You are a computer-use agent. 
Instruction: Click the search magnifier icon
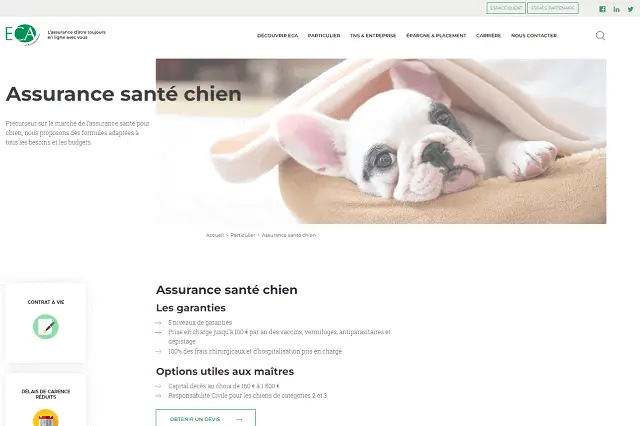600,36
